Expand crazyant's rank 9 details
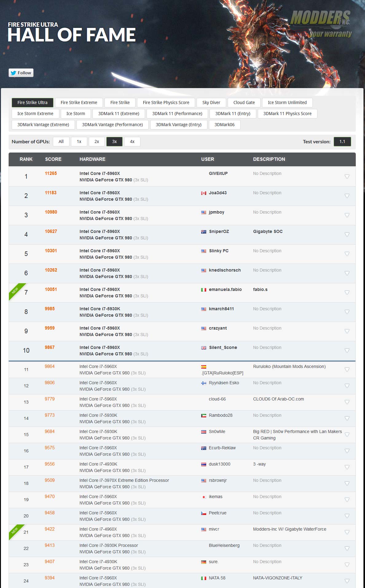The image size is (365, 588). click(347, 331)
